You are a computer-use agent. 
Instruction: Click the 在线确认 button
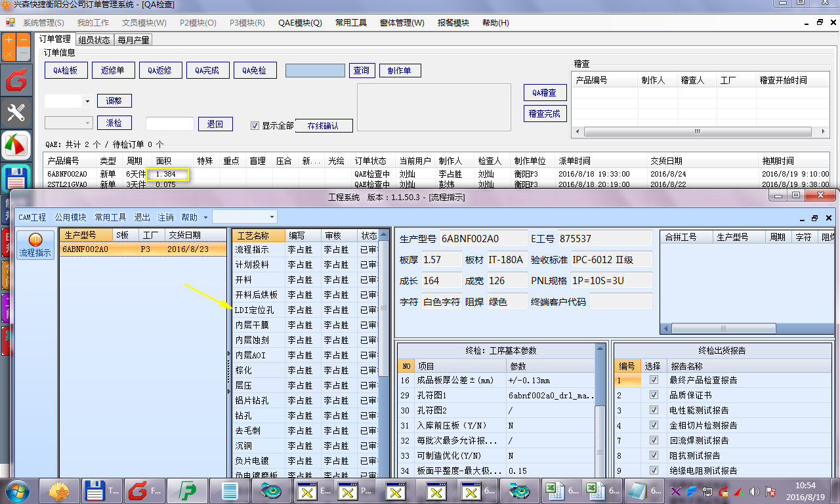point(324,125)
